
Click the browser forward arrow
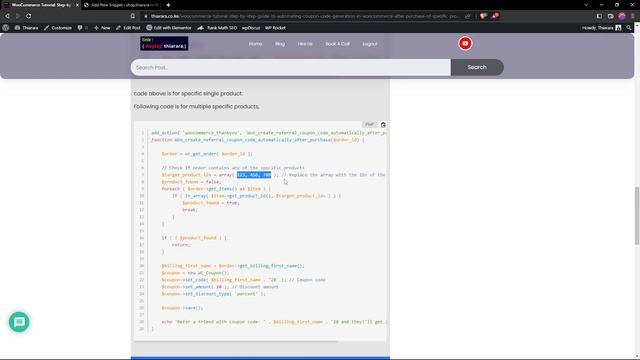click(x=18, y=16)
